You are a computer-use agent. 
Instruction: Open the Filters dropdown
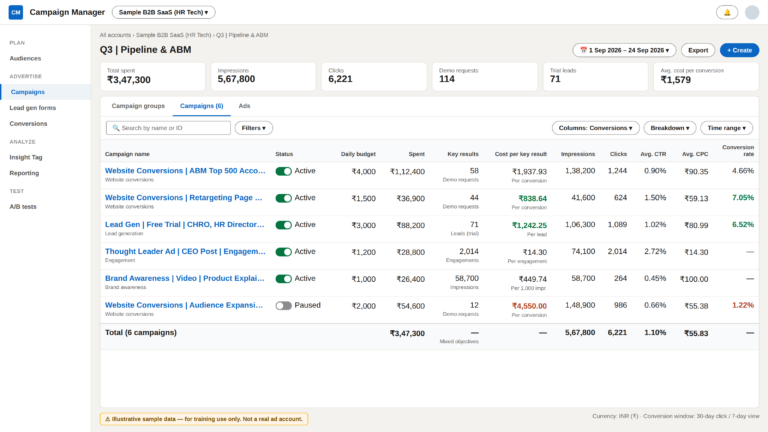(254, 128)
